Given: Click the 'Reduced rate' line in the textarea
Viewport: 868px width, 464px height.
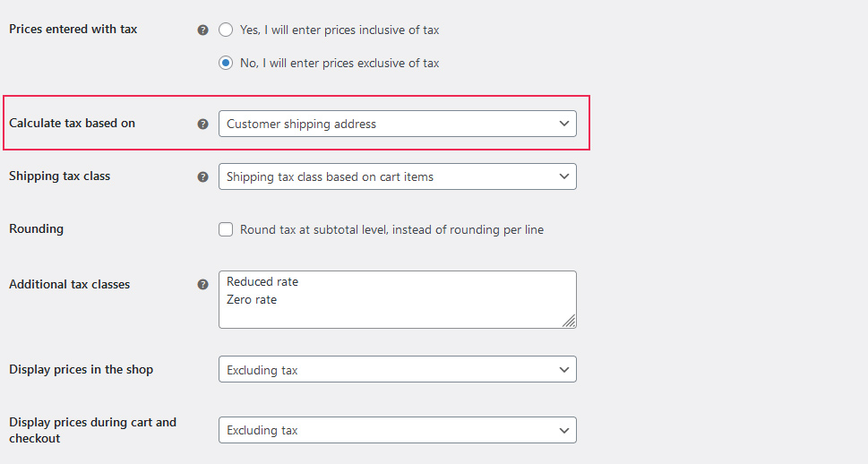Looking at the screenshot, I should pyautogui.click(x=262, y=281).
